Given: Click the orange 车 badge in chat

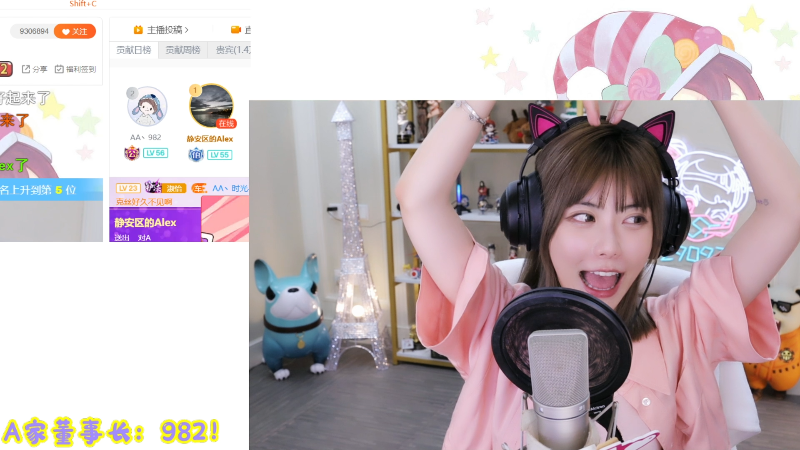Looking at the screenshot, I should 199,188.
